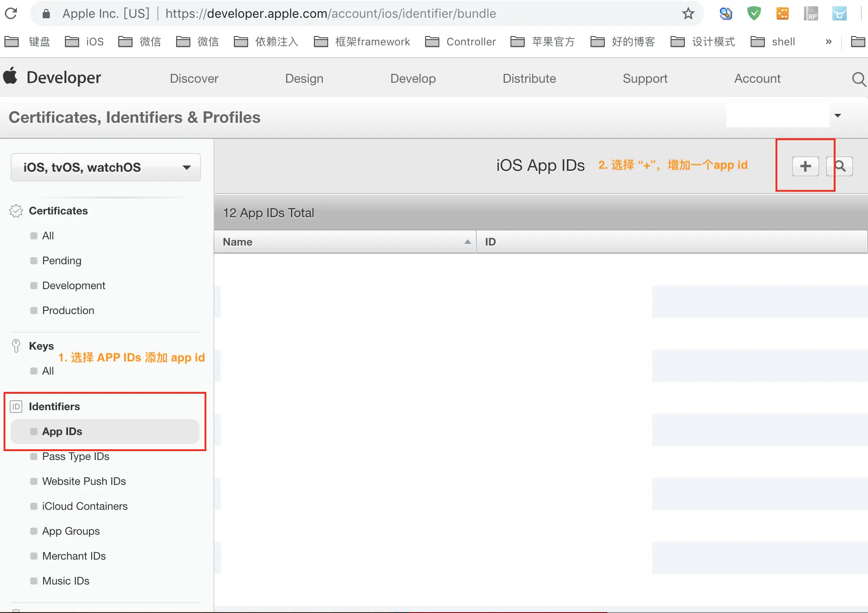868x613 pixels.
Task: Open site search magnifier in Developer header
Action: pyautogui.click(x=858, y=79)
